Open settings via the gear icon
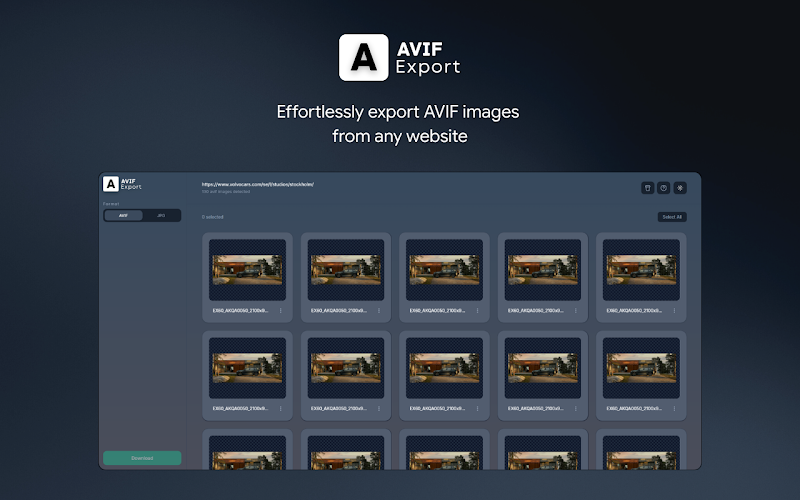Image resolution: width=800 pixels, height=500 pixels. pos(680,188)
